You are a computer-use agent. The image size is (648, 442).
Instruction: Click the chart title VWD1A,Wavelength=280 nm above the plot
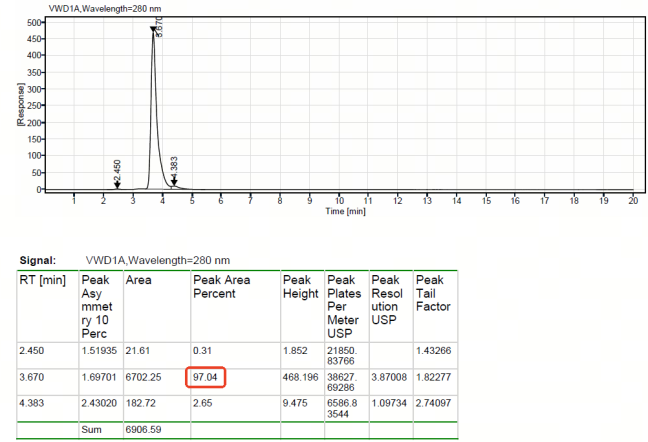[x=105, y=8]
